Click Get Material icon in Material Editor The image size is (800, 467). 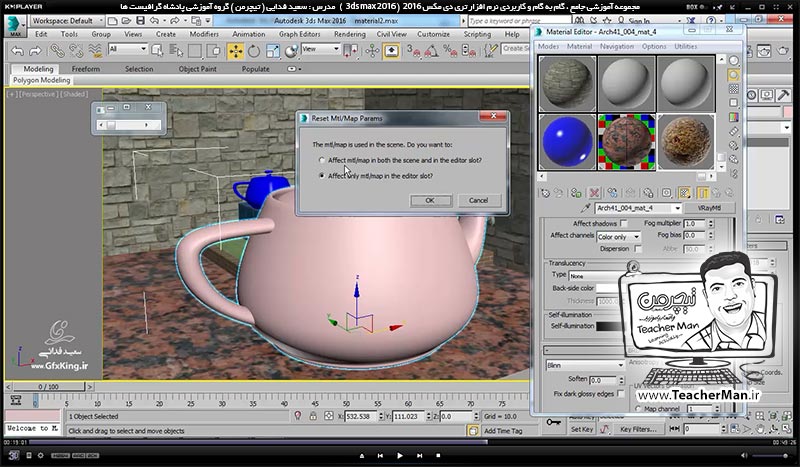click(x=545, y=193)
